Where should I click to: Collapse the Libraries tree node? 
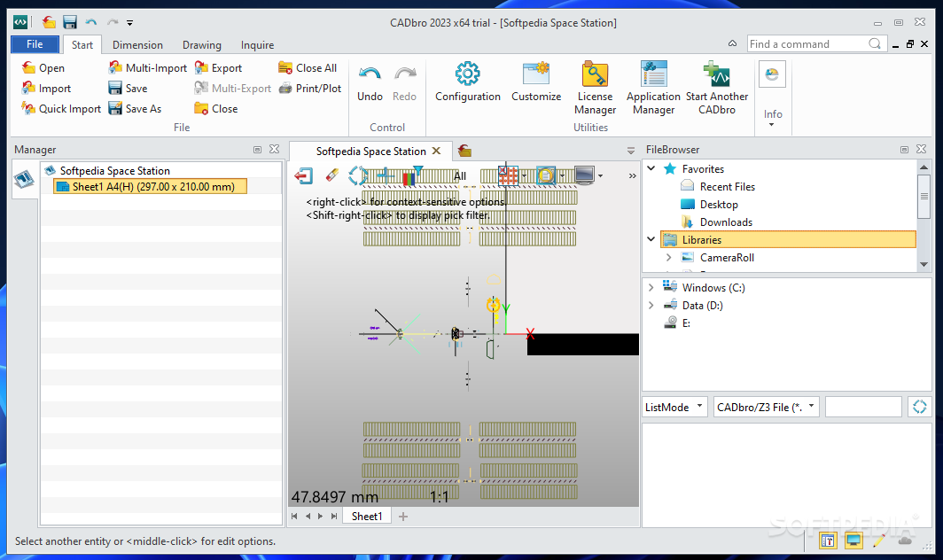pyautogui.click(x=651, y=239)
